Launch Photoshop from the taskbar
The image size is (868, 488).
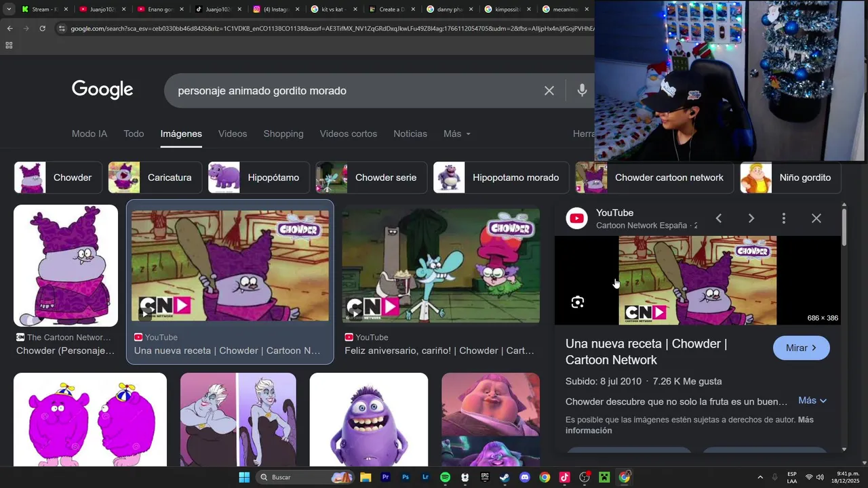point(406,477)
